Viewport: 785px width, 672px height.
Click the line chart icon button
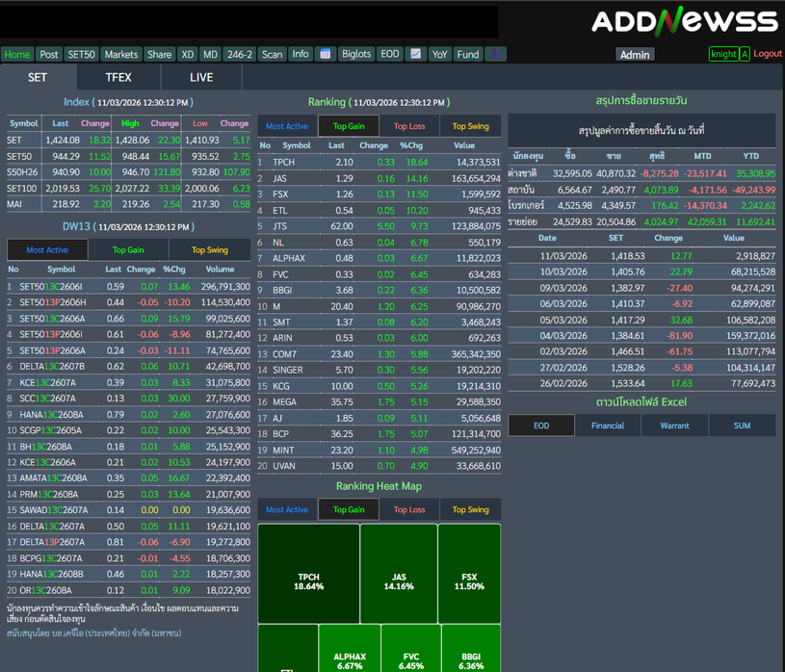coord(415,55)
